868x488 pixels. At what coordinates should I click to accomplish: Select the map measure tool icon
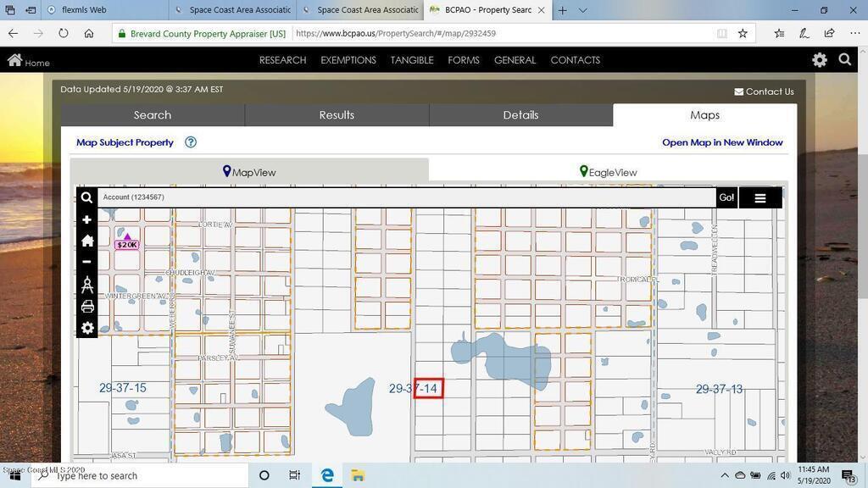tap(86, 285)
